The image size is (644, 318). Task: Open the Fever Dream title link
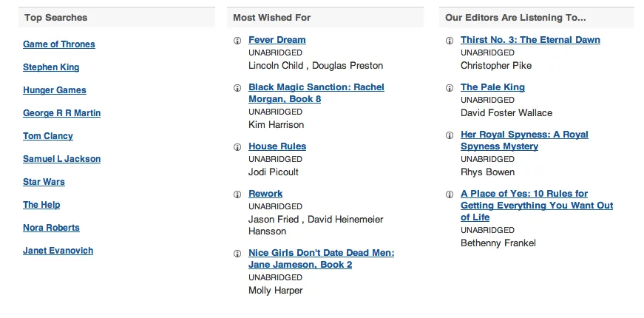(277, 40)
